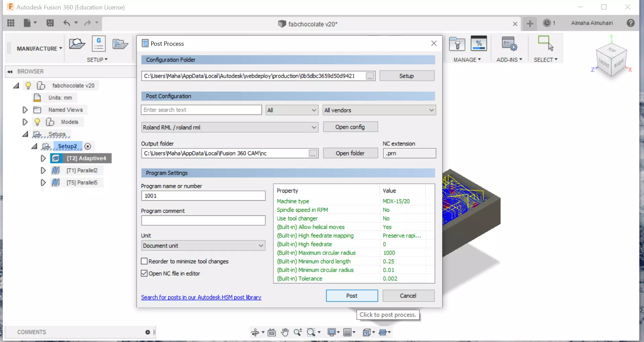Open the Viewports layout icon
Viewport: 644px width, 342px height.
click(x=383, y=333)
